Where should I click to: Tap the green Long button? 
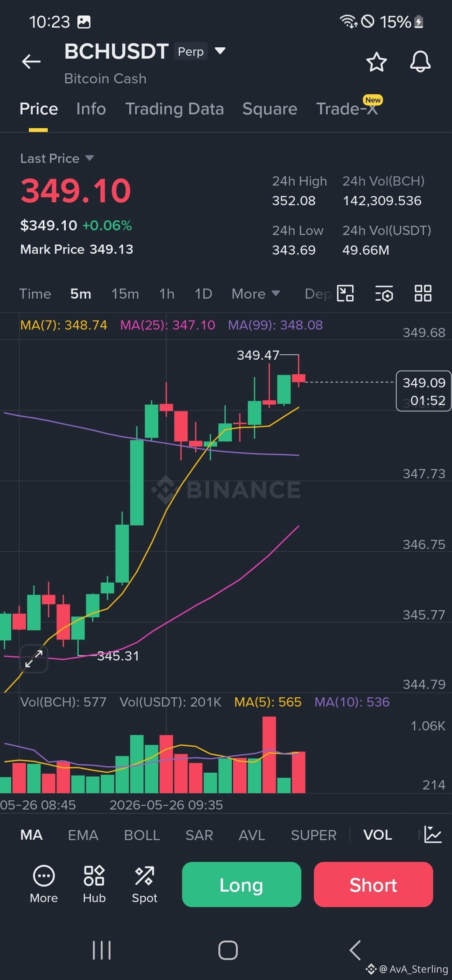pyautogui.click(x=241, y=885)
